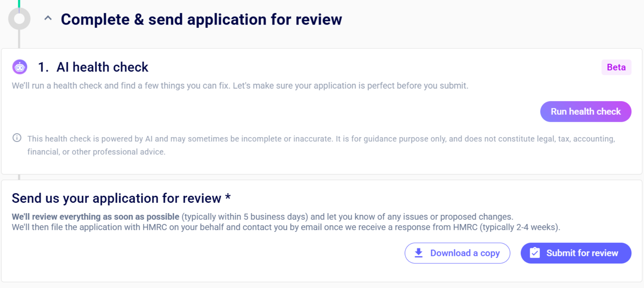Click the HMRC filing response sentence
Screen dimensions: 644x288
point(285,227)
